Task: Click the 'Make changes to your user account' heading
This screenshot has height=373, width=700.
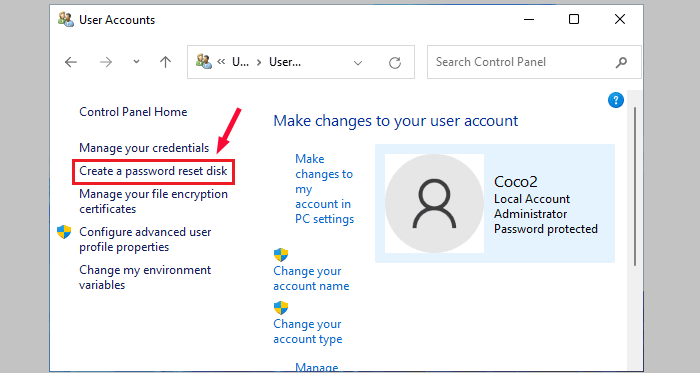Action: [x=396, y=121]
